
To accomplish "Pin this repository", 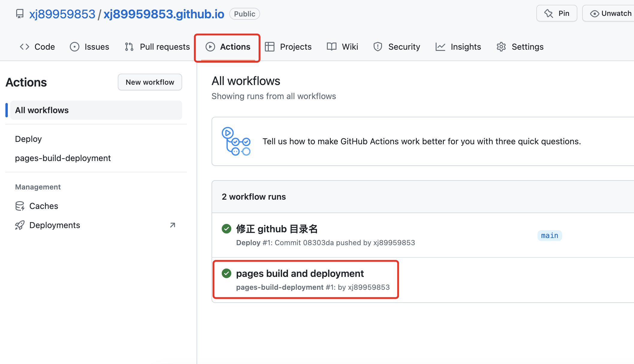I will tap(557, 13).
